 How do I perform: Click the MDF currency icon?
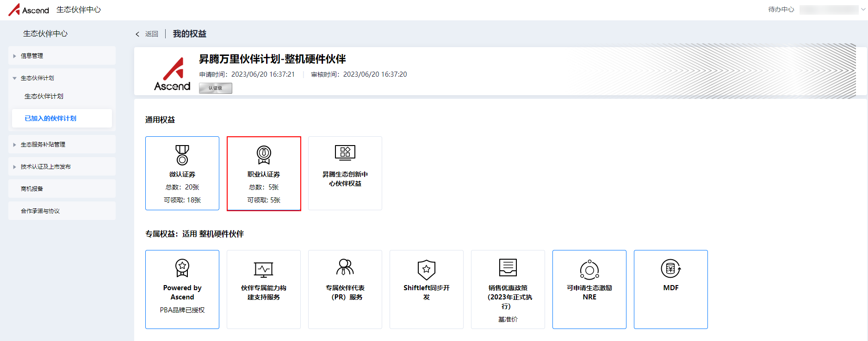tap(671, 268)
